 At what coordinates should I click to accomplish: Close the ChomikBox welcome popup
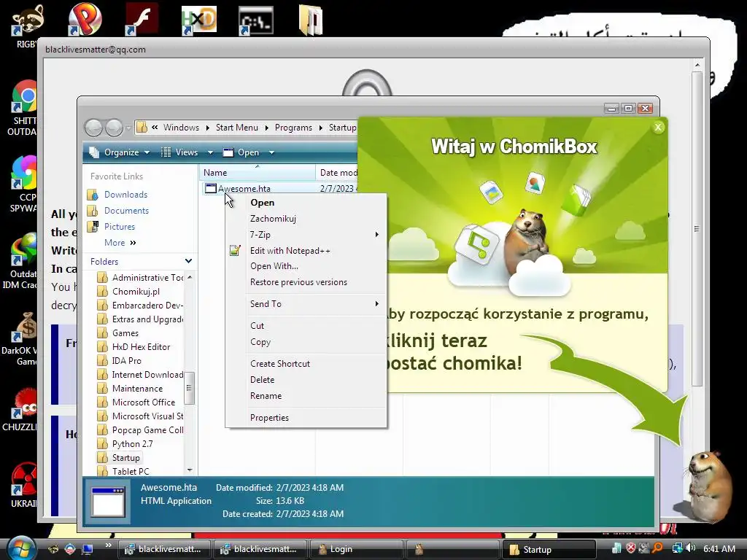(x=658, y=127)
